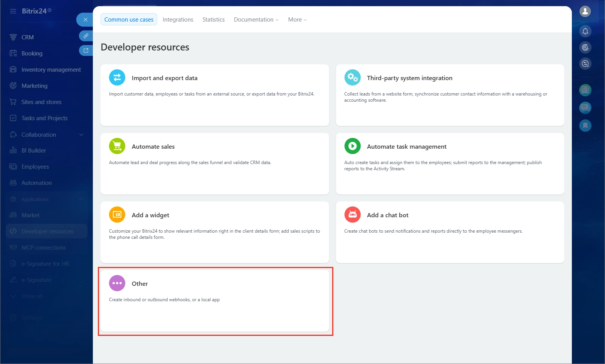Close the slider with the X button
The width and height of the screenshot is (605, 364).
pos(86,20)
